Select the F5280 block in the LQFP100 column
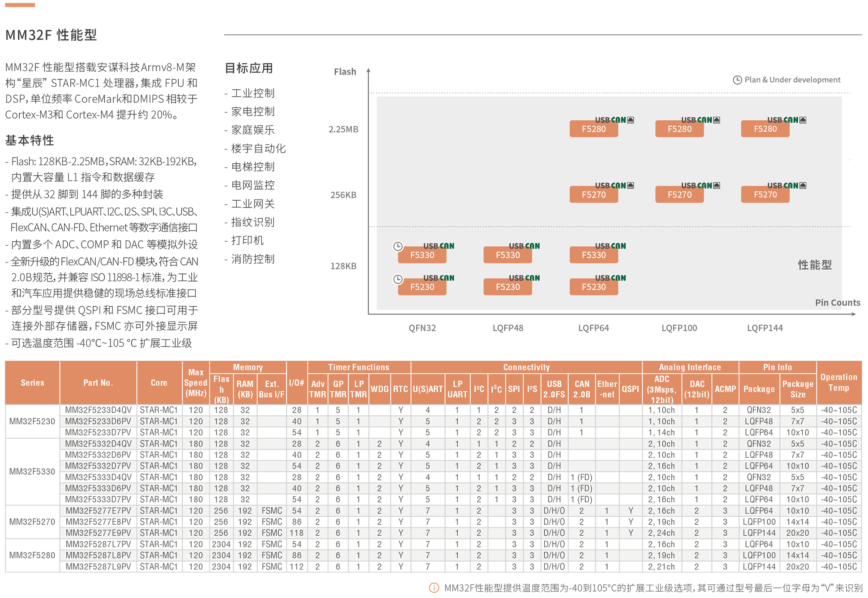868x598 pixels. [680, 129]
